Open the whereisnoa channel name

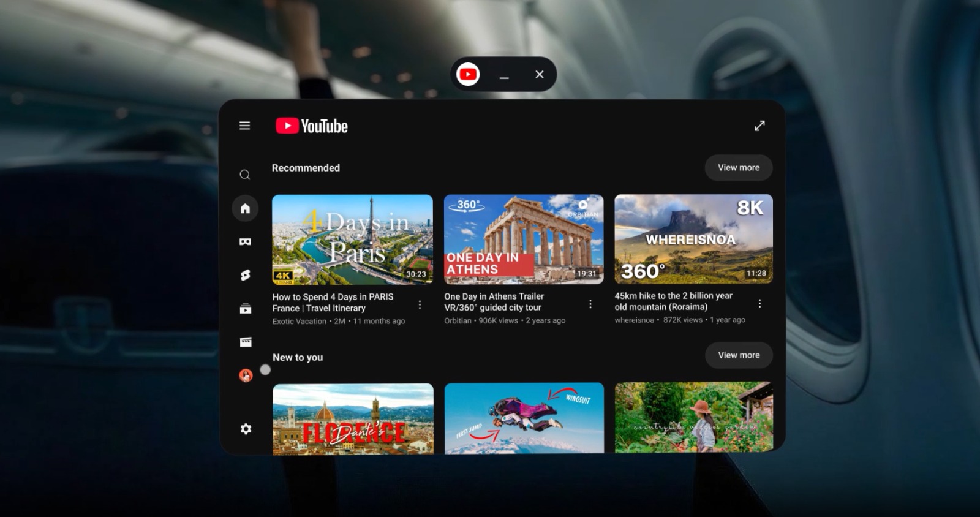click(635, 320)
